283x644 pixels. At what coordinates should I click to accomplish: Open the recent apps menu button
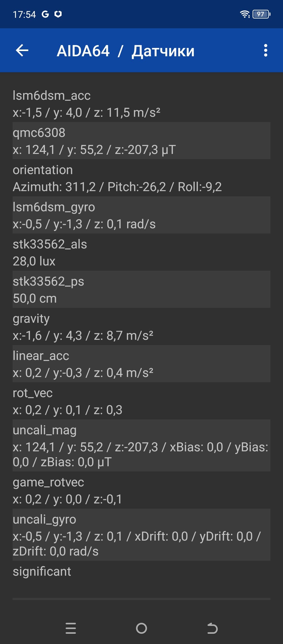coord(71,628)
